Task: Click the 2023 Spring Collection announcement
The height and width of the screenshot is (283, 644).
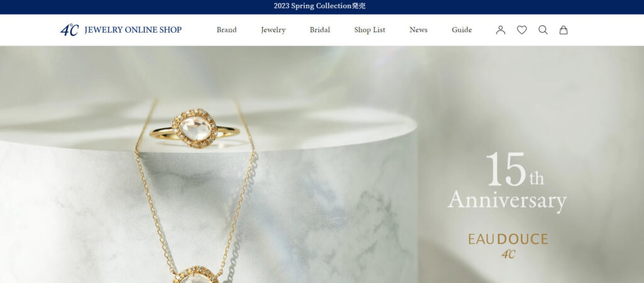Action: coord(319,6)
